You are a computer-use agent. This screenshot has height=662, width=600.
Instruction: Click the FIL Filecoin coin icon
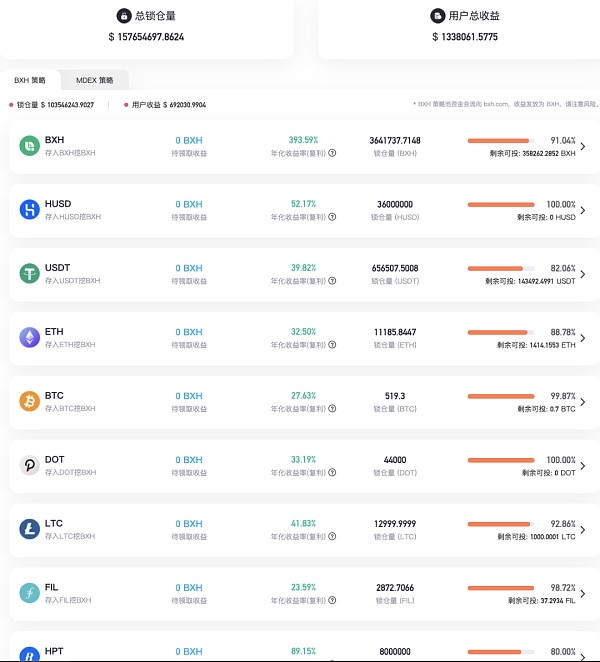click(x=29, y=594)
